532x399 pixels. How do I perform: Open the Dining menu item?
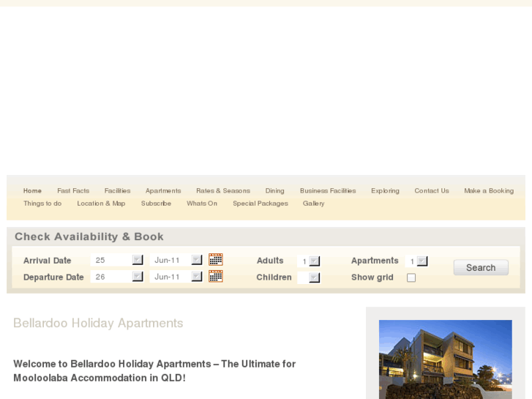point(275,191)
